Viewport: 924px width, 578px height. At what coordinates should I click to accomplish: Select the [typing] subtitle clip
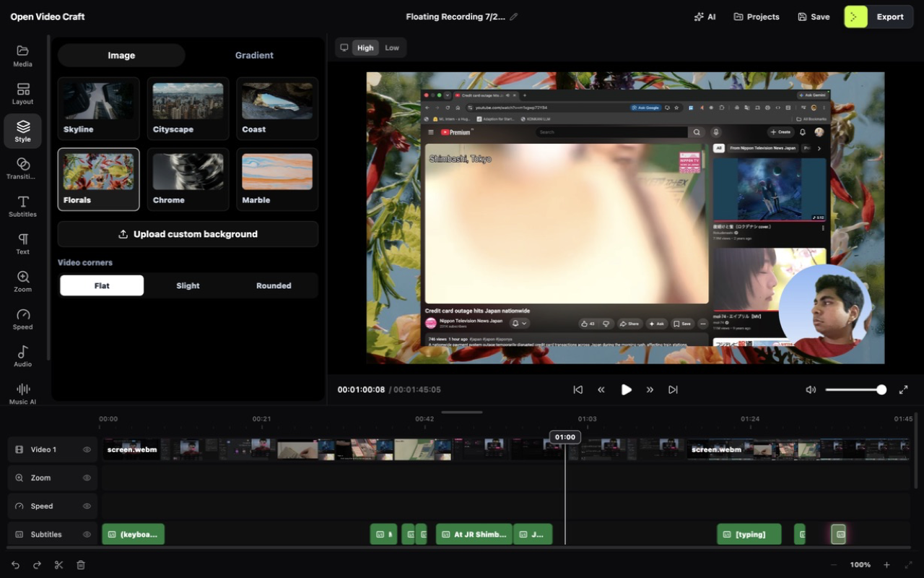[x=749, y=535]
